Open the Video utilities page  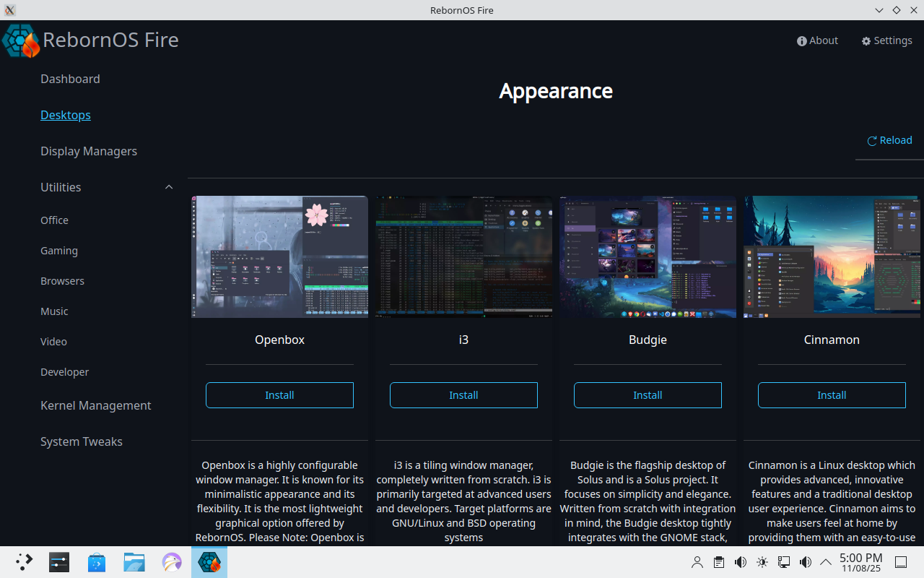point(53,342)
